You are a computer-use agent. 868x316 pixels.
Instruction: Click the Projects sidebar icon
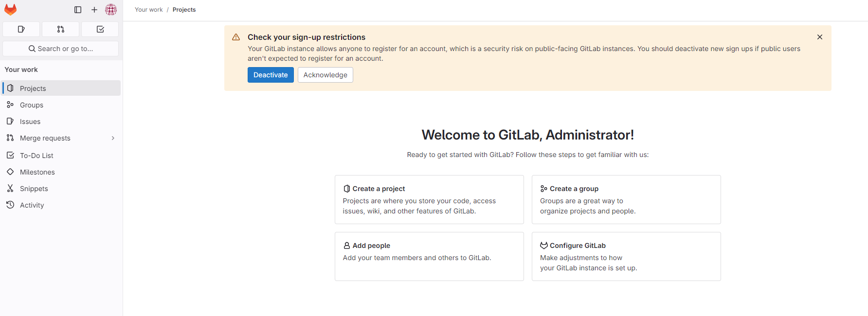pos(10,88)
